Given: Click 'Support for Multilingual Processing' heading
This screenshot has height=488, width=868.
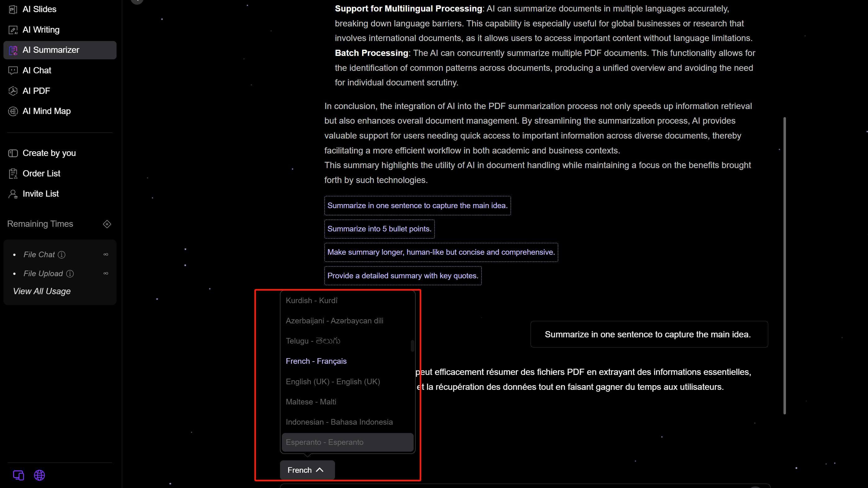Looking at the screenshot, I should pyautogui.click(x=408, y=9).
